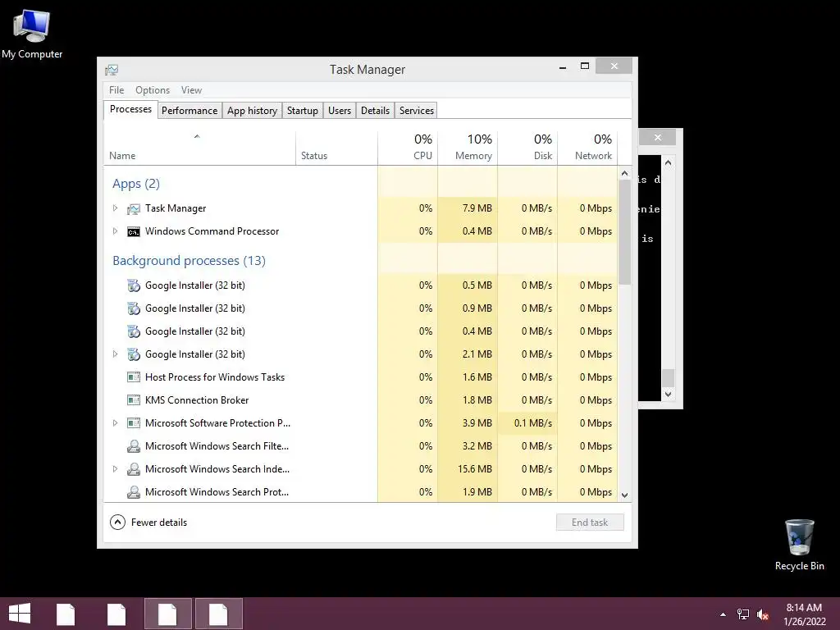The width and height of the screenshot is (840, 630).
Task: Select the 0.9 MB Google Installer icon
Action: click(134, 308)
